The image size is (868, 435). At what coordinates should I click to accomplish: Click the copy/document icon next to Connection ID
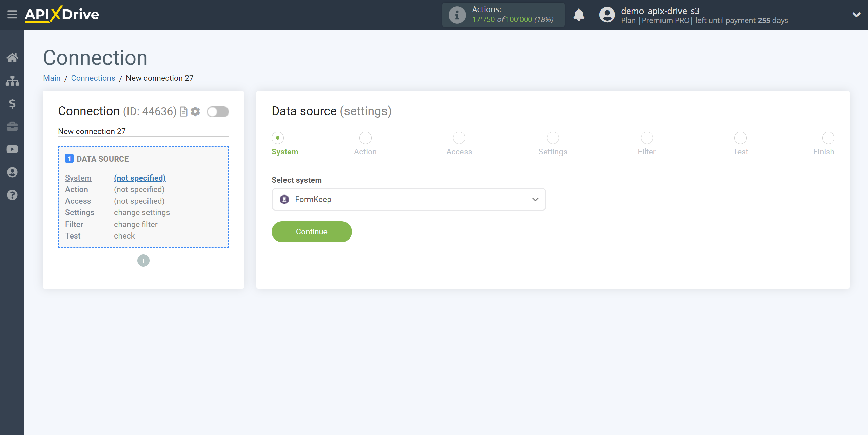(x=184, y=111)
